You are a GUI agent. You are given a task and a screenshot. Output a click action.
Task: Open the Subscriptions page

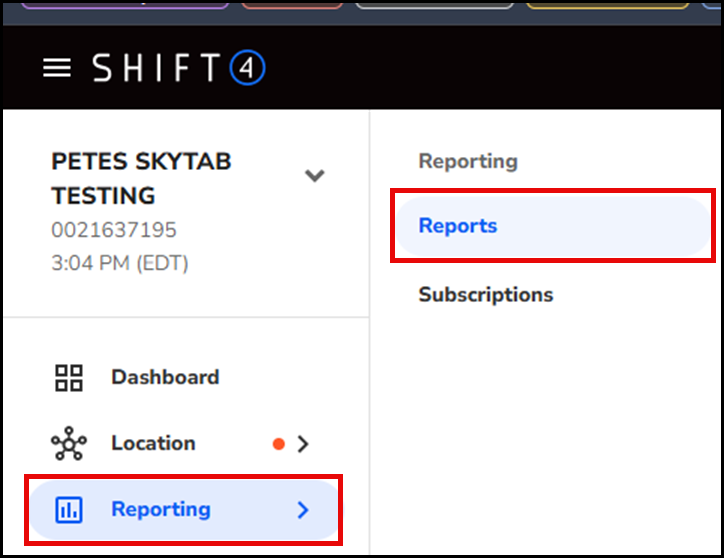(x=485, y=295)
